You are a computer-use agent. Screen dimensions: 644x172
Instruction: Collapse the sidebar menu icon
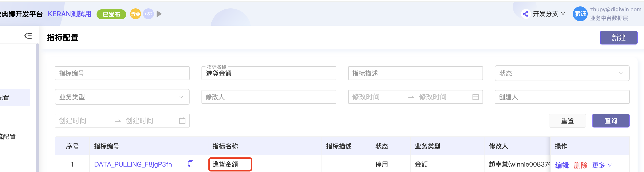pos(28,36)
